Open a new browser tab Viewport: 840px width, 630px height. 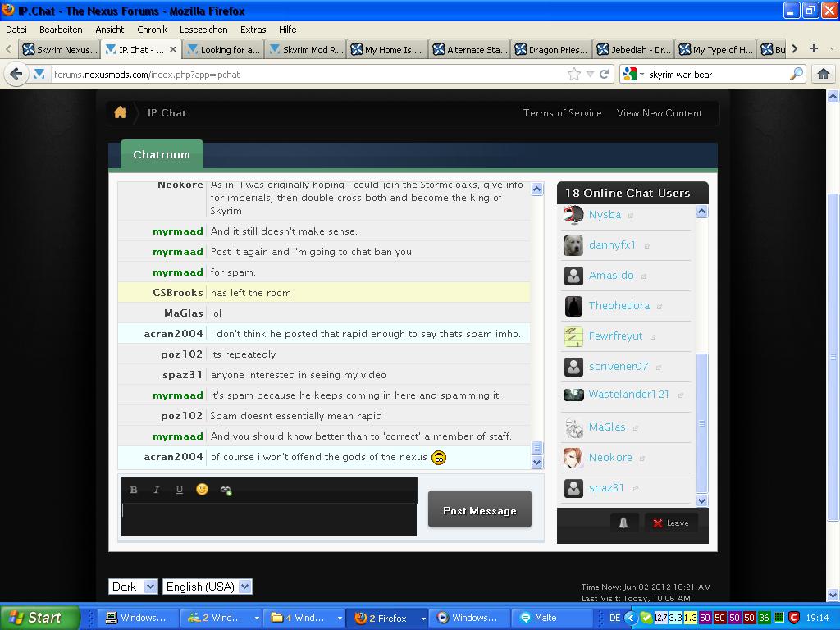813,48
